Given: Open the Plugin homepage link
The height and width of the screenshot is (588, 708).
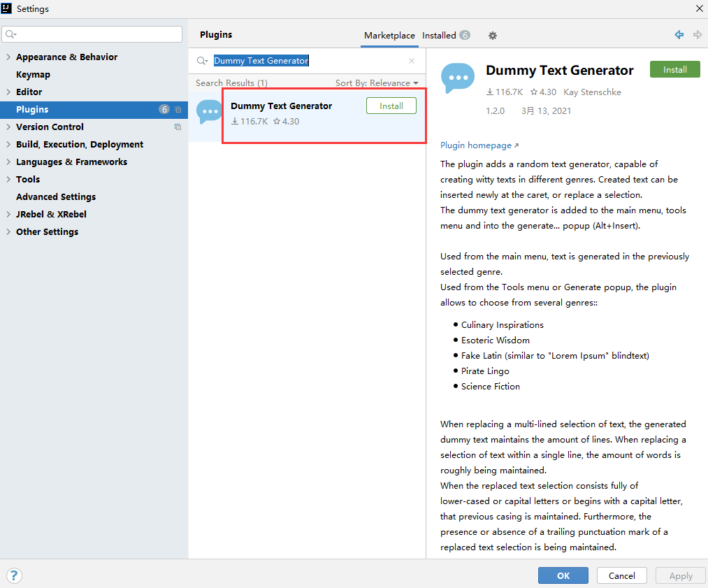Looking at the screenshot, I should click(476, 145).
